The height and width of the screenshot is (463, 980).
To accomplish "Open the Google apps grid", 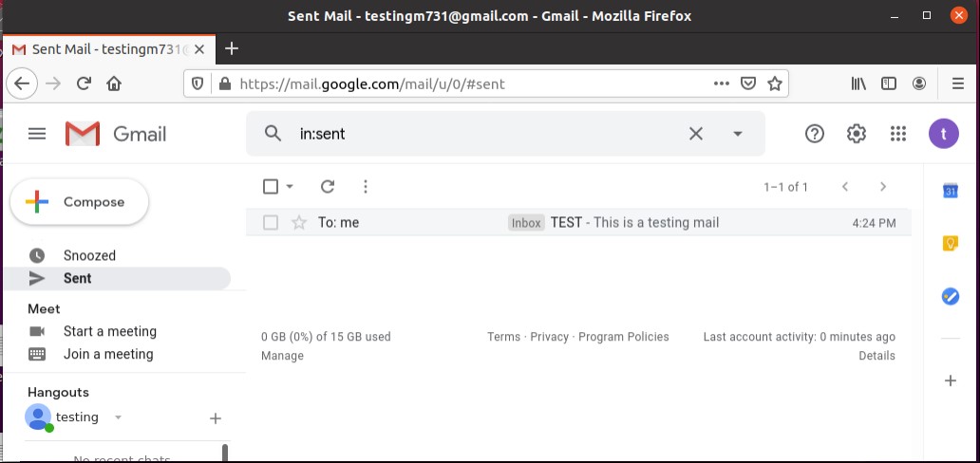I will click(x=898, y=134).
